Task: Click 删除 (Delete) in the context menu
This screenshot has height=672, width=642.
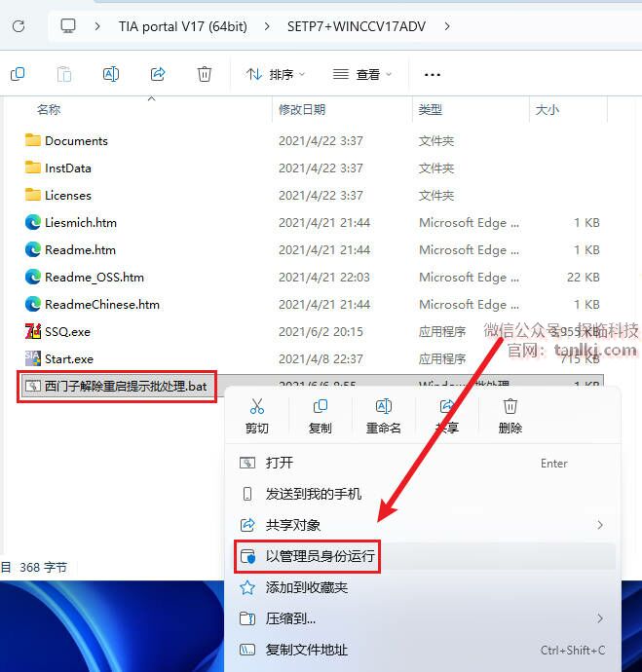Action: click(x=510, y=416)
